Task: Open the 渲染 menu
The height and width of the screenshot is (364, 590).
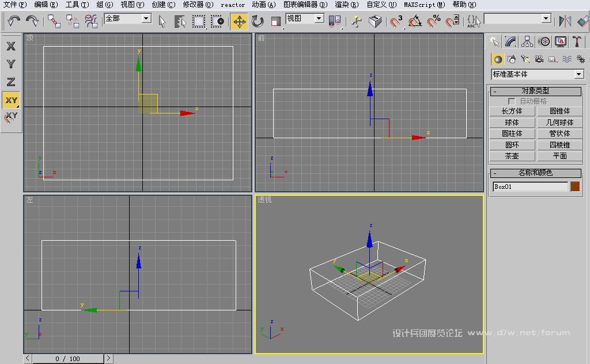Action: coord(346,5)
